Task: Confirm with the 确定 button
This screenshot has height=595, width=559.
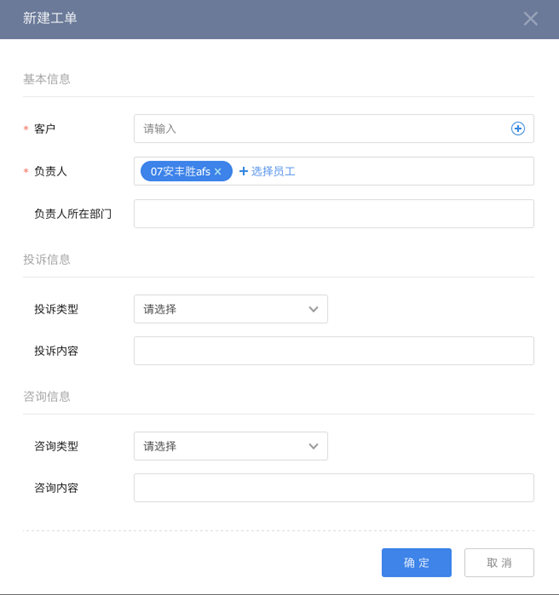Action: click(417, 562)
